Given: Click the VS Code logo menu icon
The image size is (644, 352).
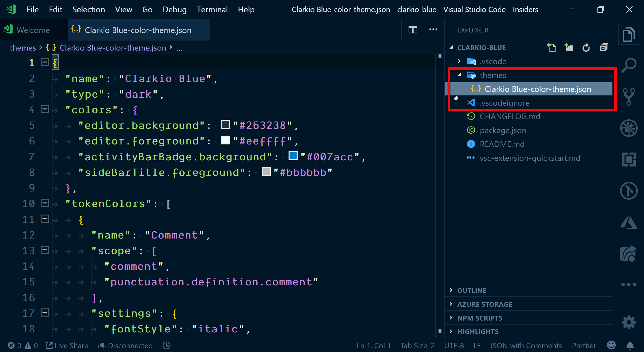Looking at the screenshot, I should (11, 9).
